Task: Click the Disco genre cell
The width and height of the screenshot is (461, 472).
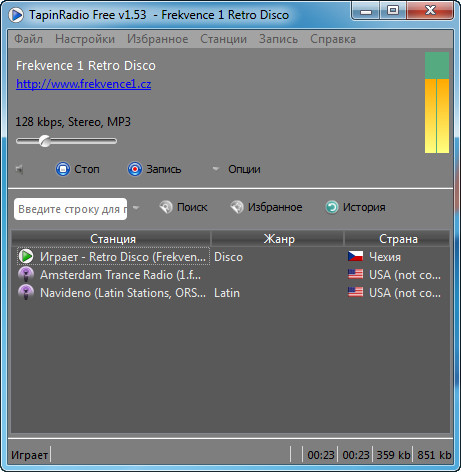Action: click(228, 257)
